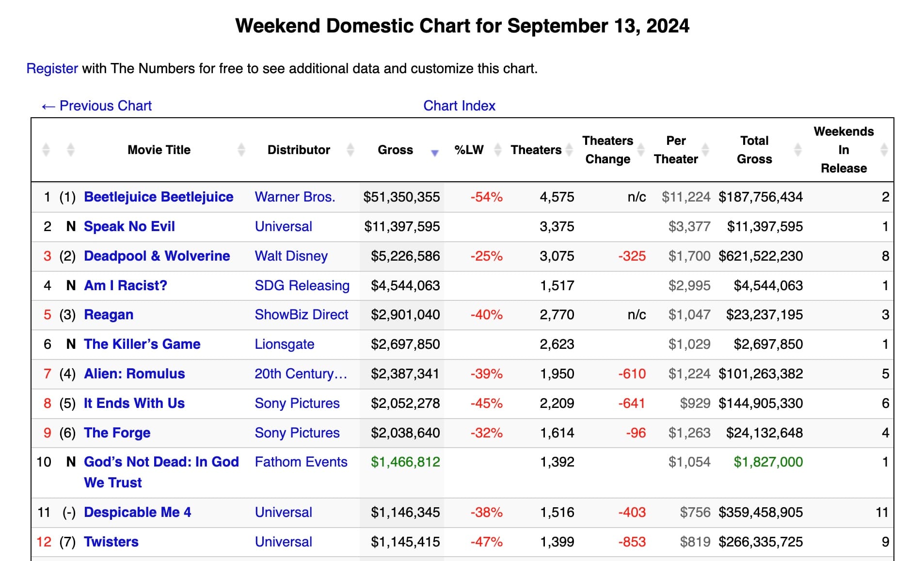Select the 4,575 theaters count
Viewport: 924px width, 561px height.
tap(557, 197)
